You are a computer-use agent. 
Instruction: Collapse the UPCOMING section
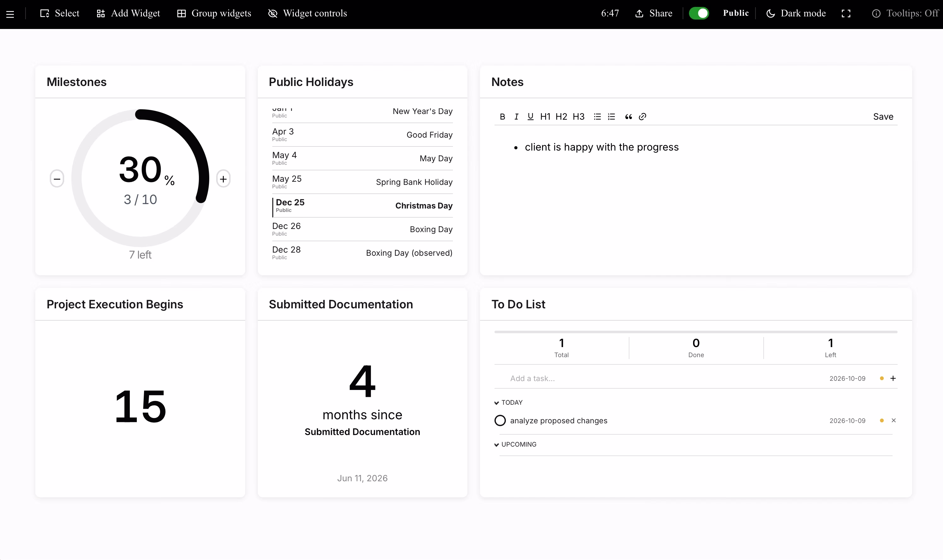click(515, 444)
